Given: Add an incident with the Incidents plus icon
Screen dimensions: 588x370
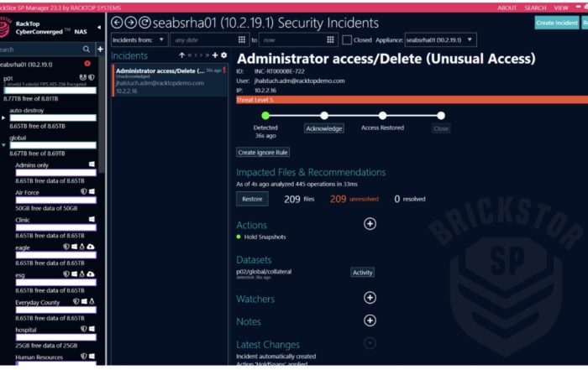Looking at the screenshot, I should [x=215, y=55].
